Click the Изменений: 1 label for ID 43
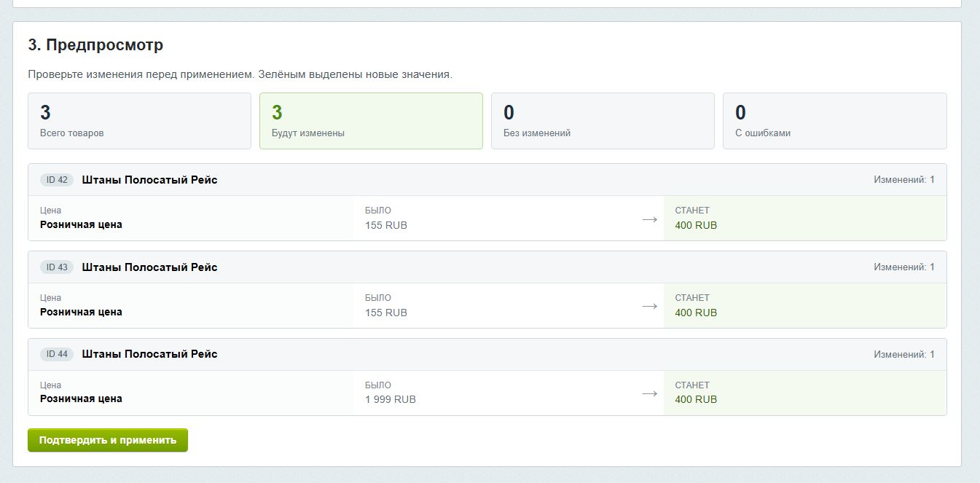 [x=904, y=267]
